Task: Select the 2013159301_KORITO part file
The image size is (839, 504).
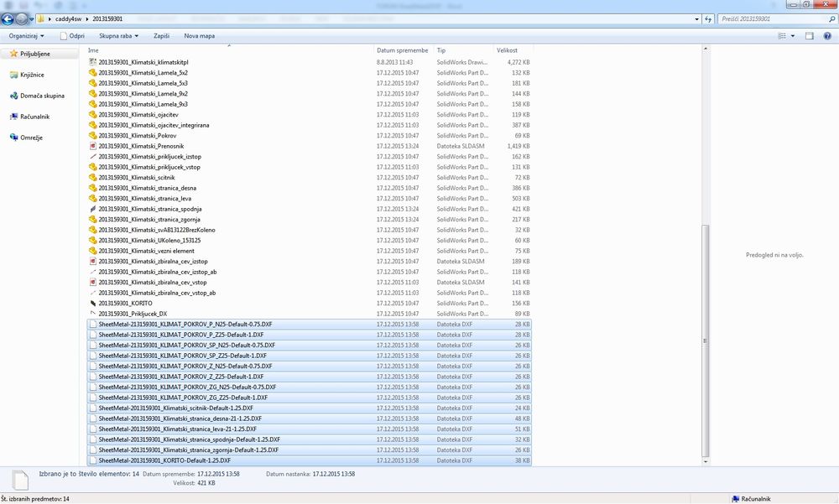Action: tap(125, 303)
